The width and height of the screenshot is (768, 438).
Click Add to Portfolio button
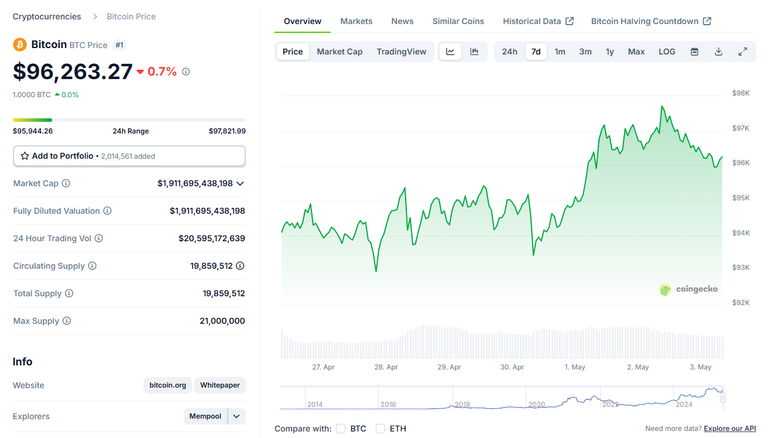129,156
